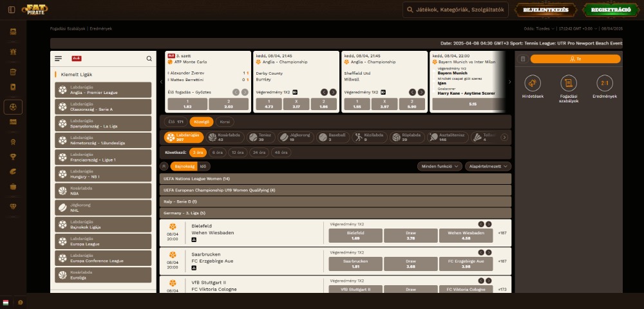The image size is (644, 309).
Task: Click the search magnifier in leagues panel
Action: tap(149, 59)
